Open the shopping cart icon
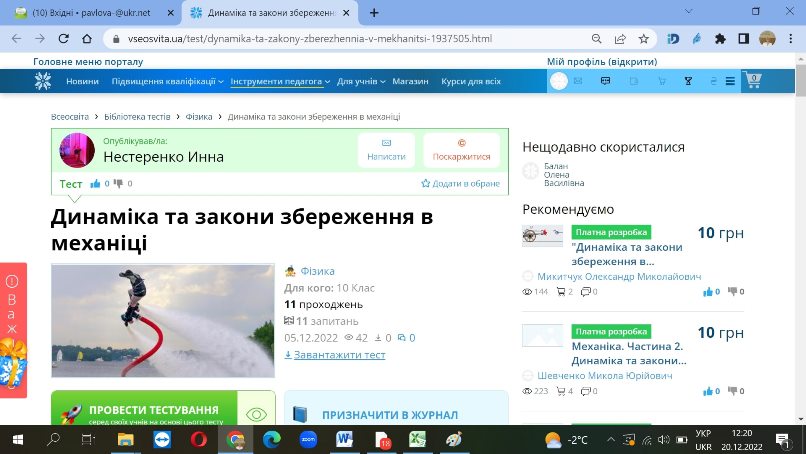Screen dimensions: 806x454 [x=754, y=81]
